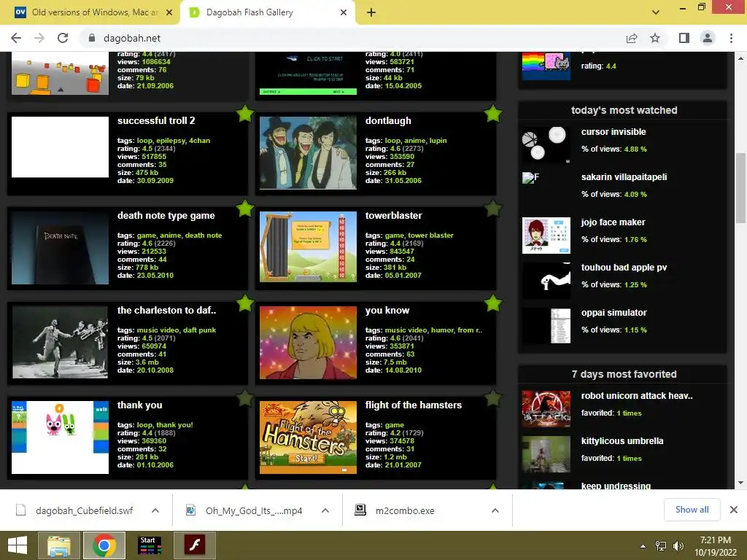Open flight of the hamsters link
The image size is (747, 560).
click(414, 405)
